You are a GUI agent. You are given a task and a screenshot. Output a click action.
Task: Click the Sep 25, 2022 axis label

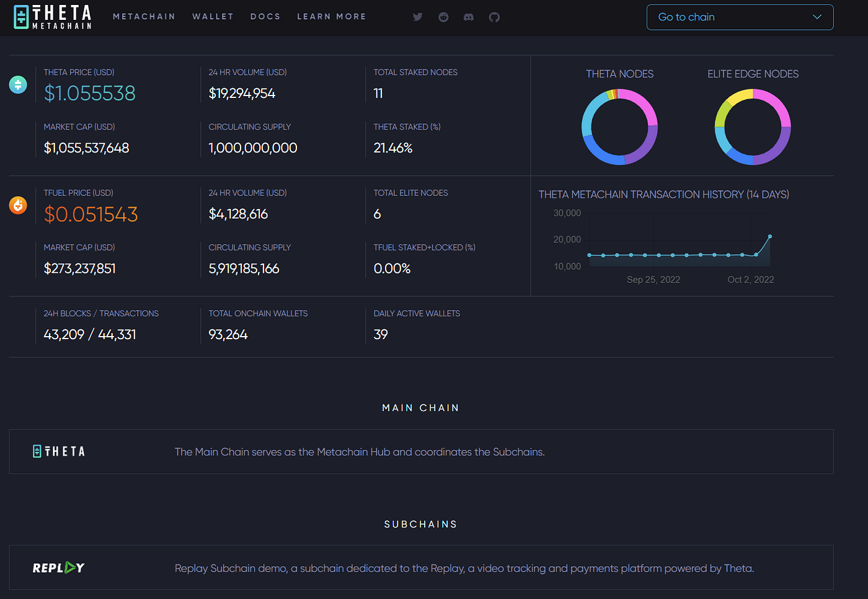pos(653,280)
